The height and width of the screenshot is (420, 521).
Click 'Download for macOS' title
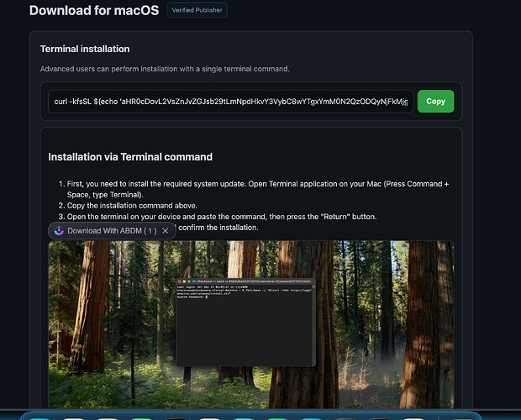[94, 10]
